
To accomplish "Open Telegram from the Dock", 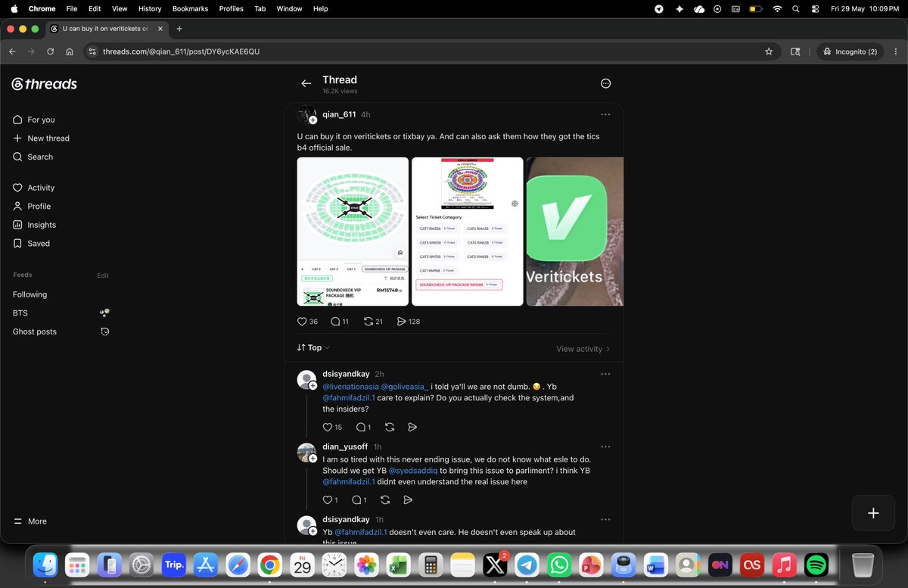I will pos(527,565).
